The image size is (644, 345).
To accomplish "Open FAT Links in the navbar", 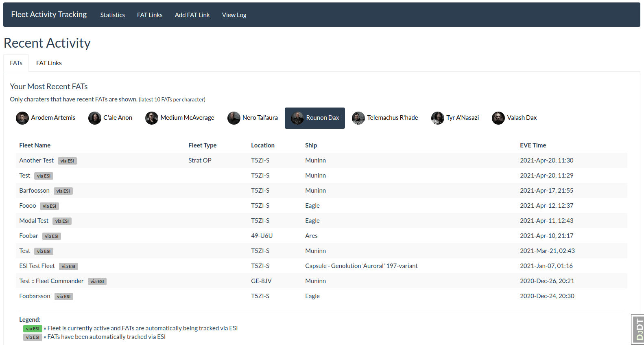I will pyautogui.click(x=150, y=15).
